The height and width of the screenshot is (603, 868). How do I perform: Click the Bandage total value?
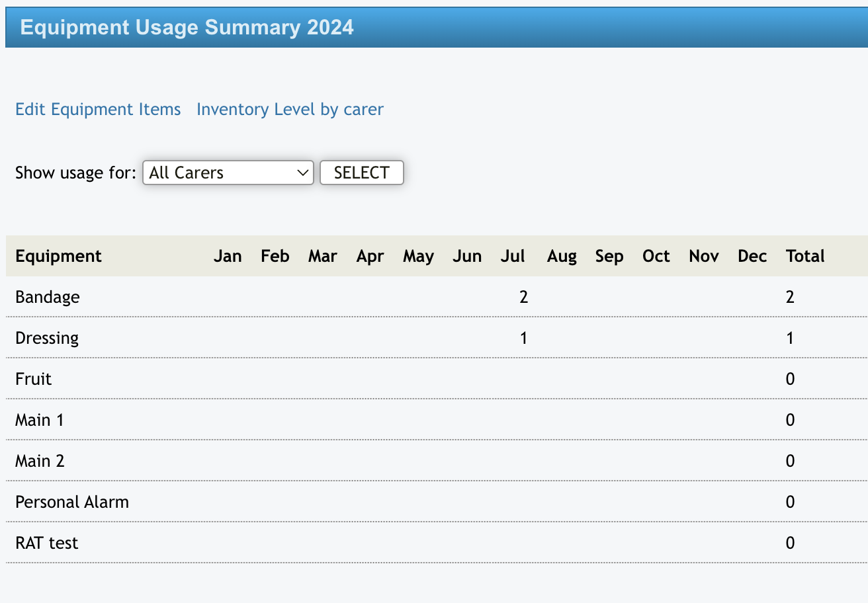click(790, 297)
